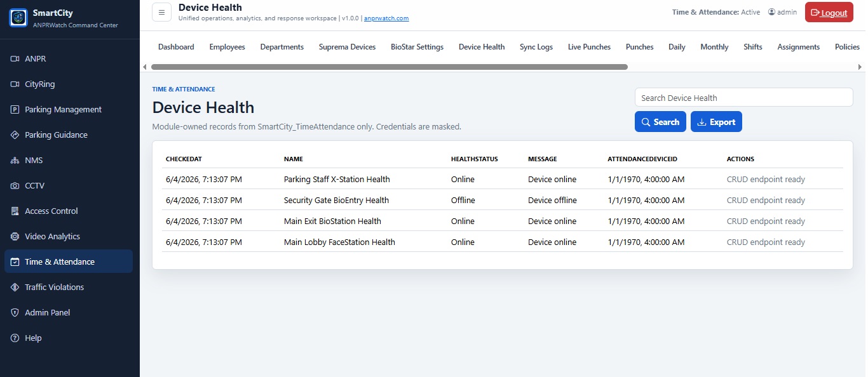868x377 pixels.
Task: Click Device online message in Parking Staff row
Action: click(x=552, y=179)
